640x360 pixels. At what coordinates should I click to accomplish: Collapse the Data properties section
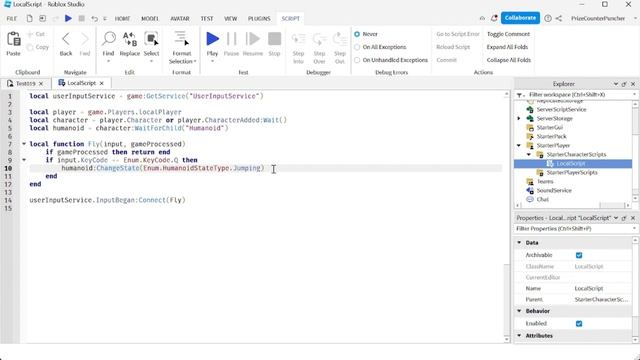(520, 243)
